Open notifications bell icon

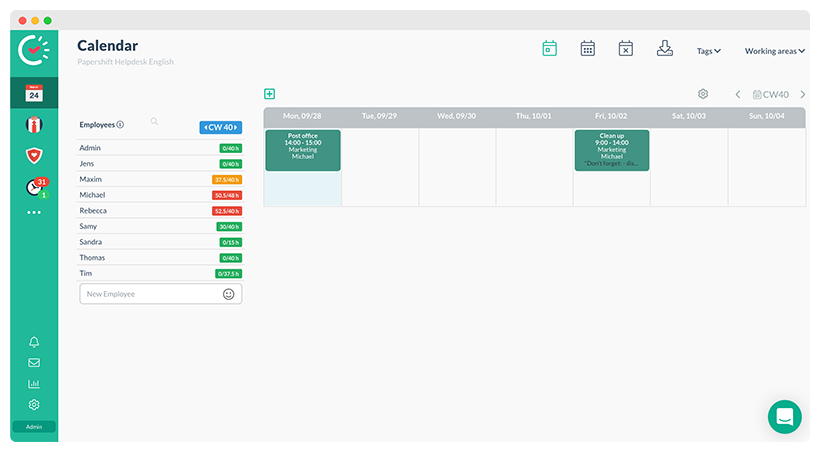point(34,342)
